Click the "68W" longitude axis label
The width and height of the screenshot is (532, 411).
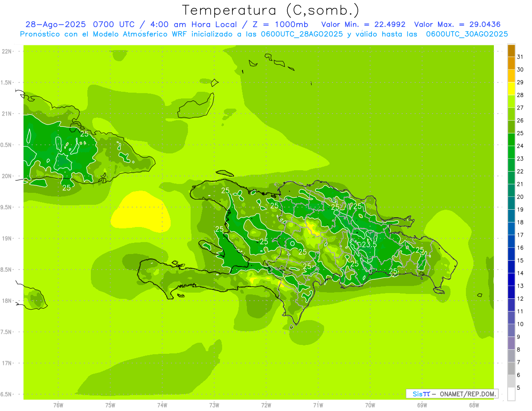pyautogui.click(x=474, y=405)
